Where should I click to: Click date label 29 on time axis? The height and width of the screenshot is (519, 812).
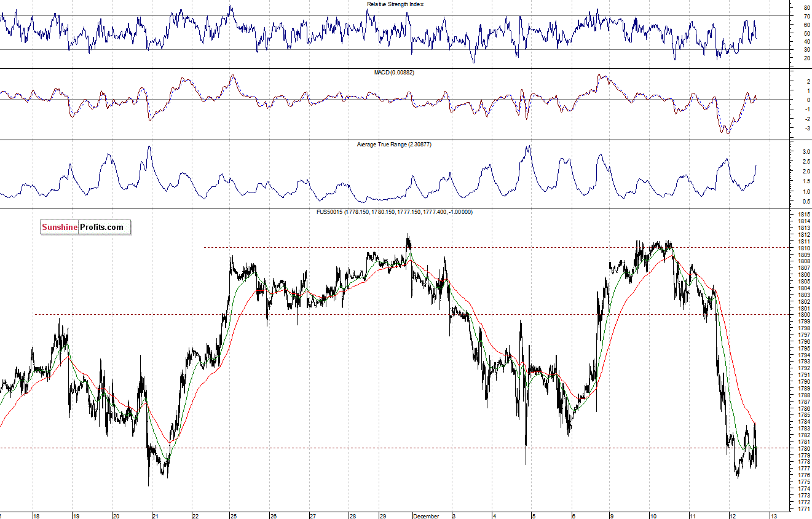pyautogui.click(x=382, y=516)
